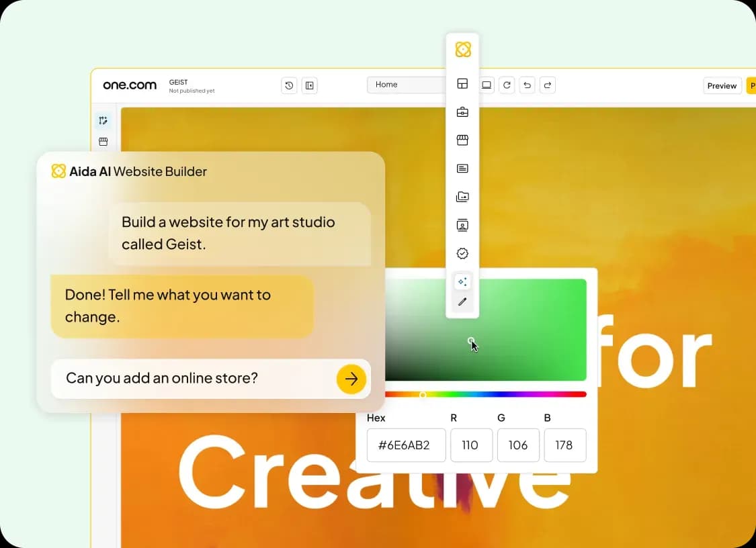Click the 'Not published yet' status text
756x548 pixels.
[x=192, y=91]
